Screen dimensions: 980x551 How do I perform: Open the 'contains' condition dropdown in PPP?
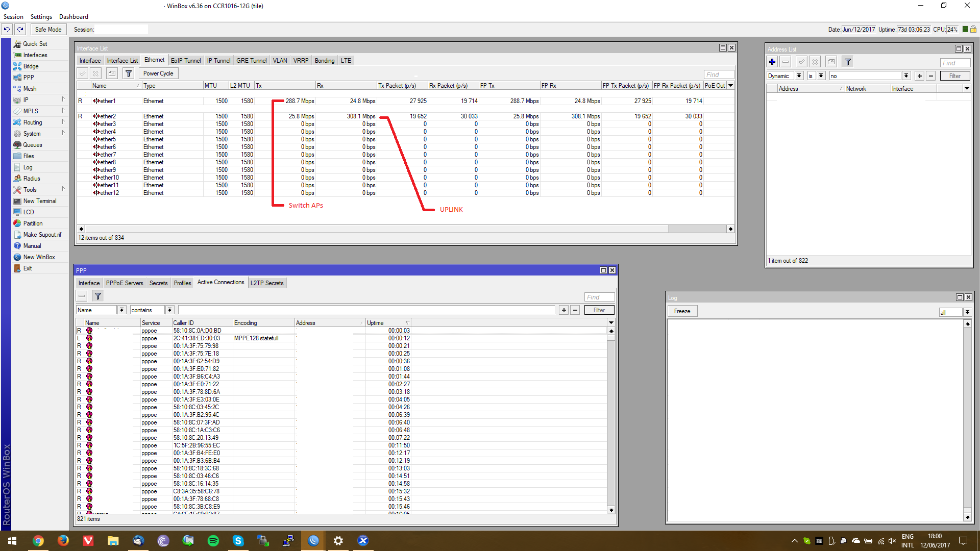[170, 310]
